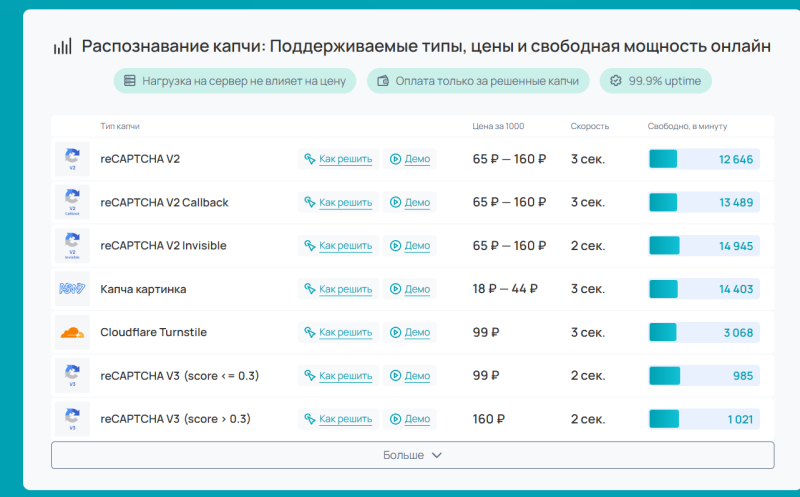Click the price 18 ₽ — 44 ₽
Image resolution: width=800 pixels, height=497 pixels.
[x=505, y=289]
